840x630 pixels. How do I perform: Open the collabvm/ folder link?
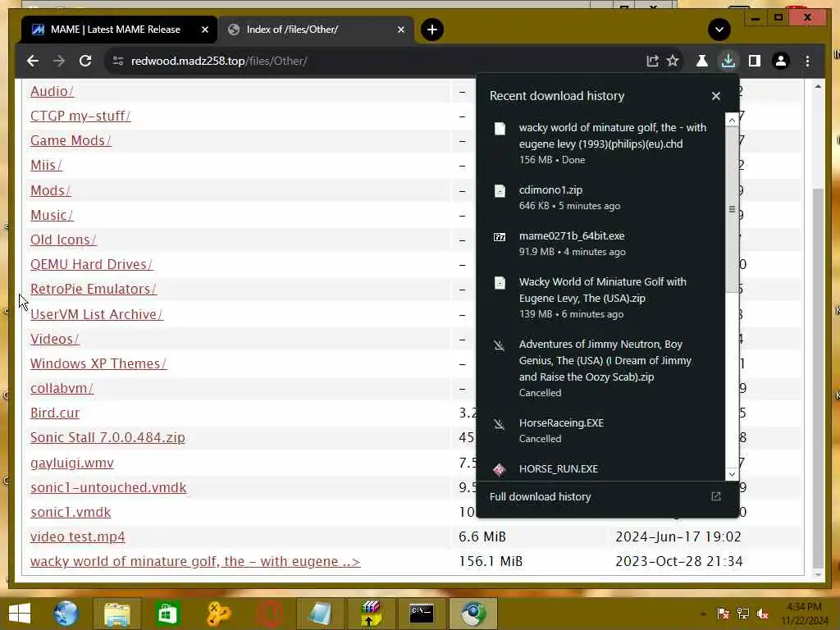(x=62, y=388)
